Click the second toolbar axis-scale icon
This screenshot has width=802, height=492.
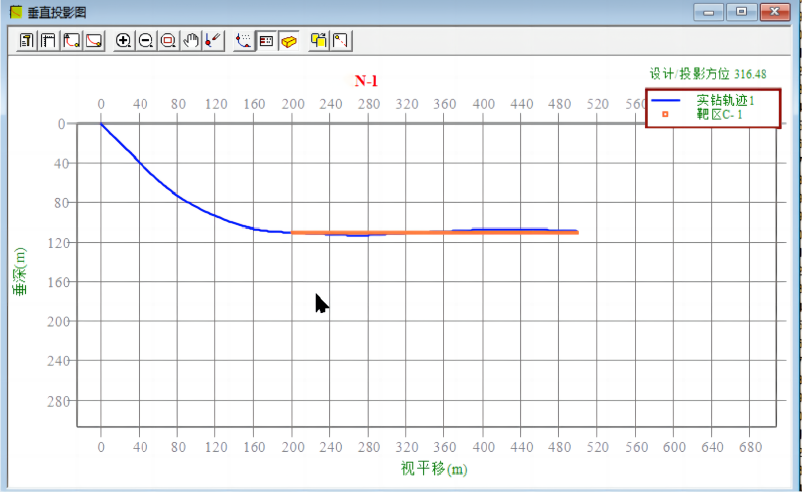pyautogui.click(x=48, y=41)
